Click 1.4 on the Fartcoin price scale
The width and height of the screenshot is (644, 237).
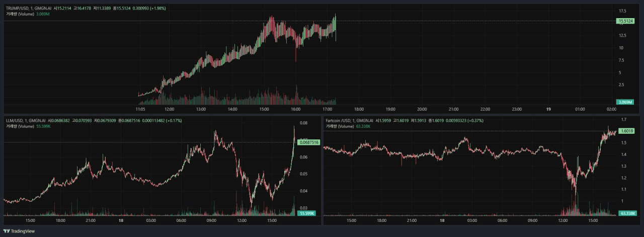click(623, 154)
